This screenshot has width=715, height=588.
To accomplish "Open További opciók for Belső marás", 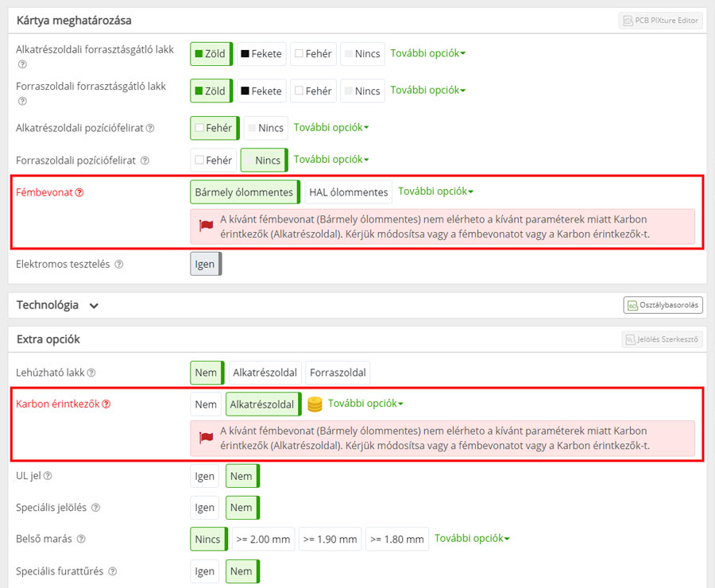I will pyautogui.click(x=472, y=538).
